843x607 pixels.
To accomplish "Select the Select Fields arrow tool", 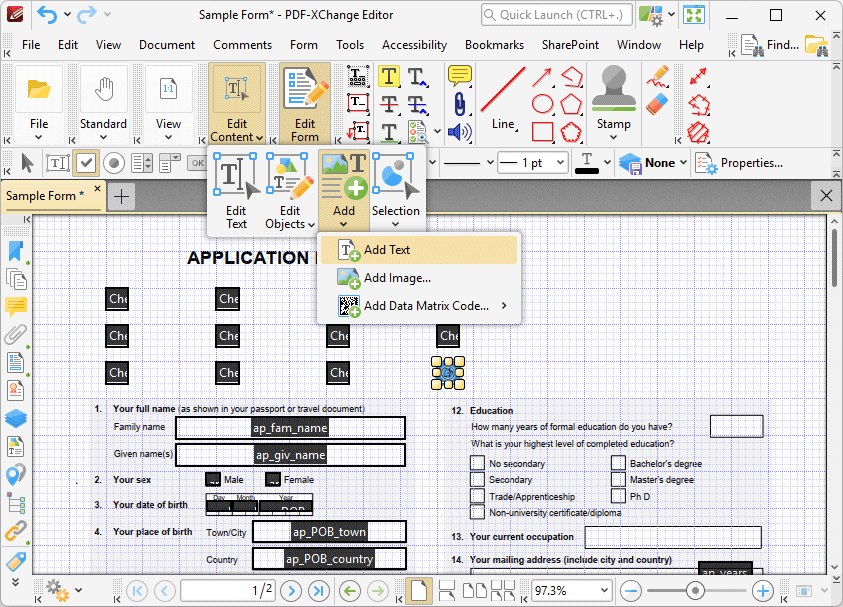I will coord(27,163).
